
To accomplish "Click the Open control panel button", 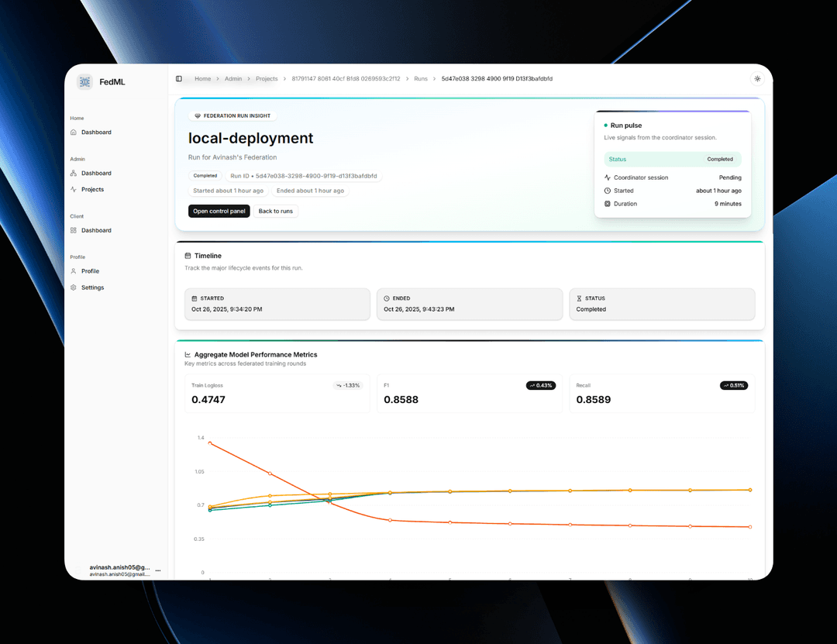I will point(219,211).
